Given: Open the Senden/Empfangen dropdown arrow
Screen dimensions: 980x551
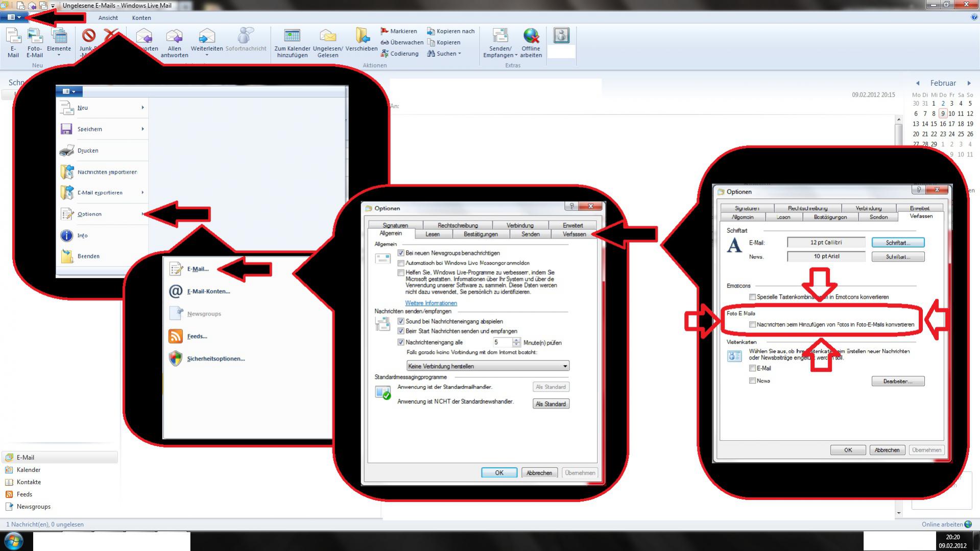Looking at the screenshot, I should pyautogui.click(x=516, y=55).
